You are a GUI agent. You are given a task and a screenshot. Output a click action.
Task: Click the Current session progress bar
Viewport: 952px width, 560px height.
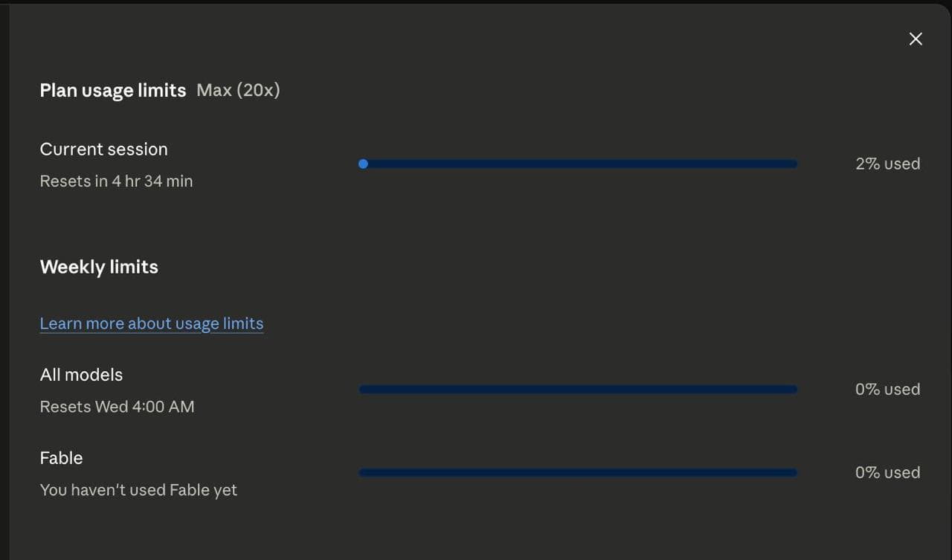578,164
